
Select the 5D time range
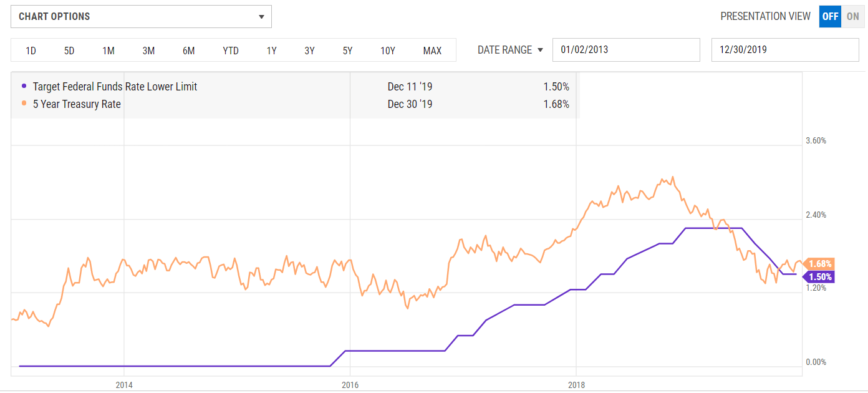(x=69, y=50)
